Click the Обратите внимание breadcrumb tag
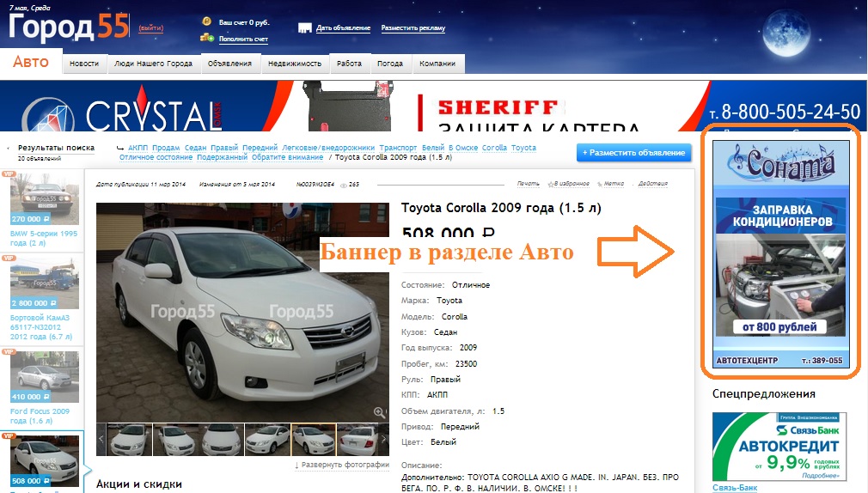Image resolution: width=868 pixels, height=493 pixels. tap(287, 157)
